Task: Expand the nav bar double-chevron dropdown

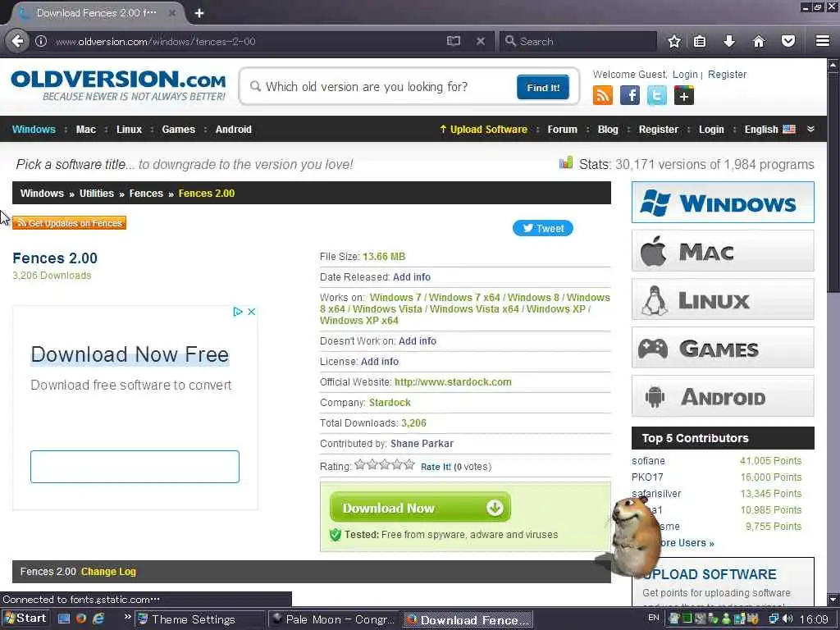Action: (x=810, y=129)
